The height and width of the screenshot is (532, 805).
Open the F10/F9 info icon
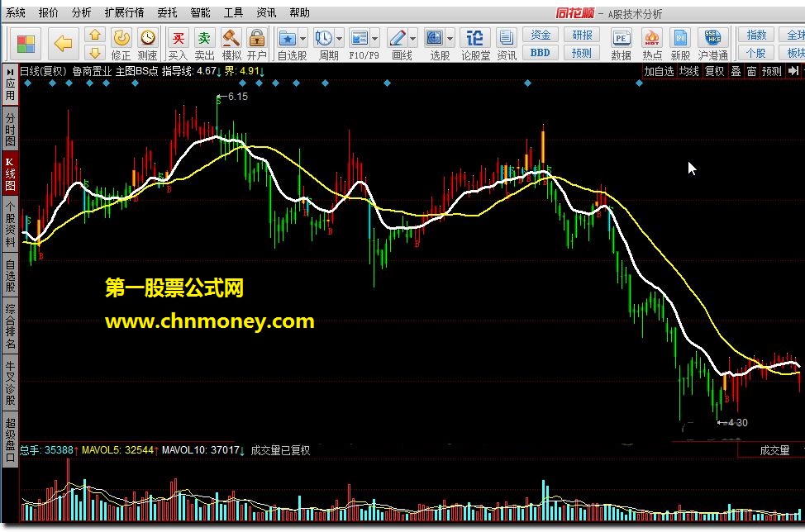click(x=359, y=38)
